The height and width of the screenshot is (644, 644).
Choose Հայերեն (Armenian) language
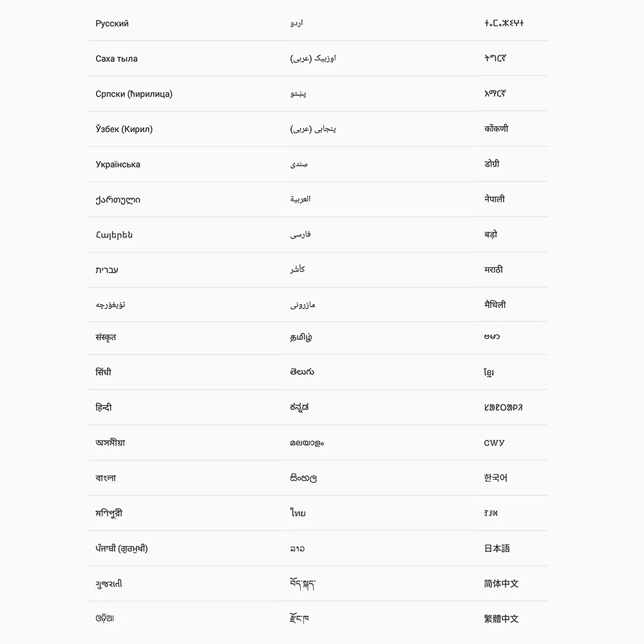(114, 235)
